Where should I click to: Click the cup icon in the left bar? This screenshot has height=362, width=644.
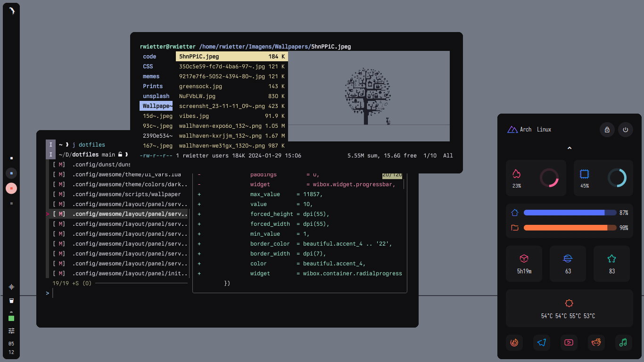click(11, 301)
